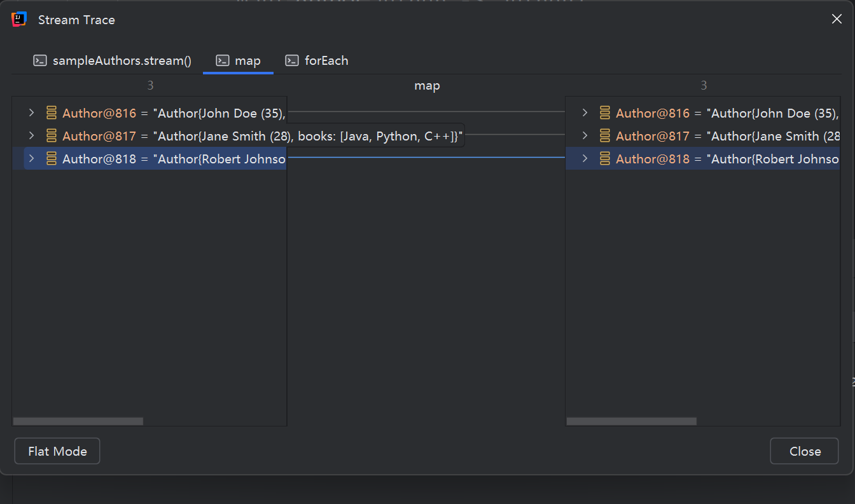Click the object icon of left Author@817
The image size is (855, 504).
(52, 136)
